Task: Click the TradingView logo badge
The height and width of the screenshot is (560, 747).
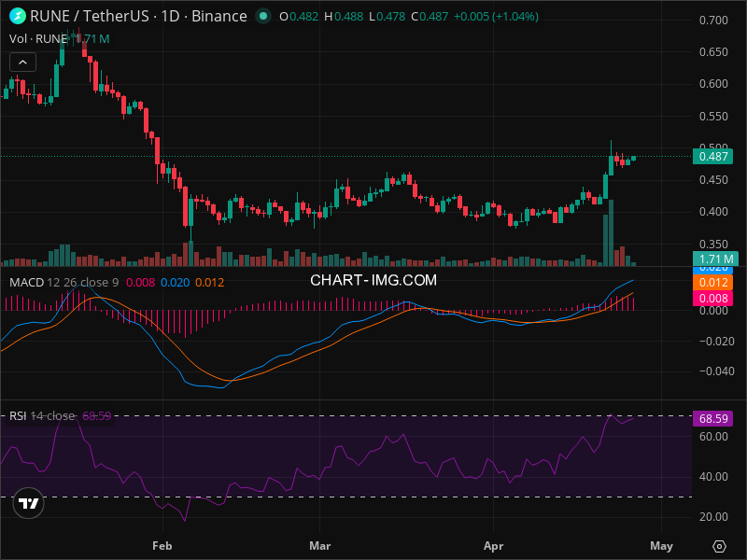Action: [x=29, y=503]
